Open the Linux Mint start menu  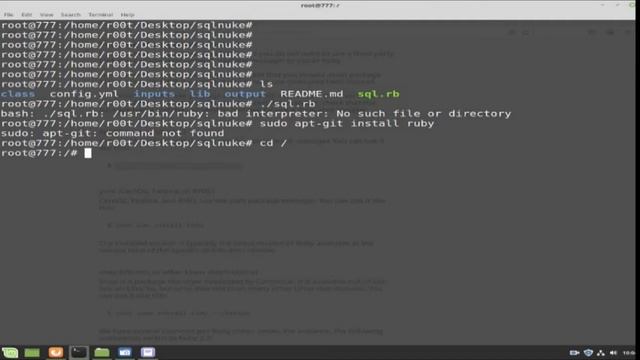[x=10, y=352]
